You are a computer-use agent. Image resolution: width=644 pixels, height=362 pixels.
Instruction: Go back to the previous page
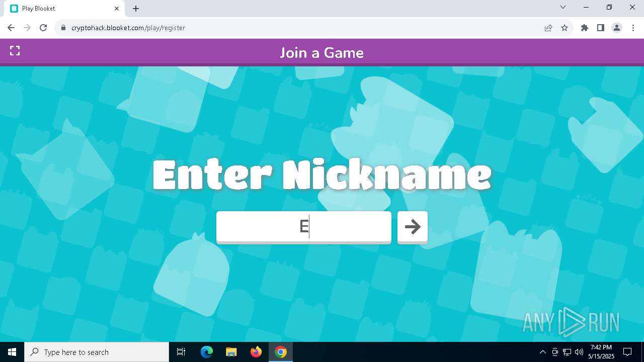pos(11,28)
